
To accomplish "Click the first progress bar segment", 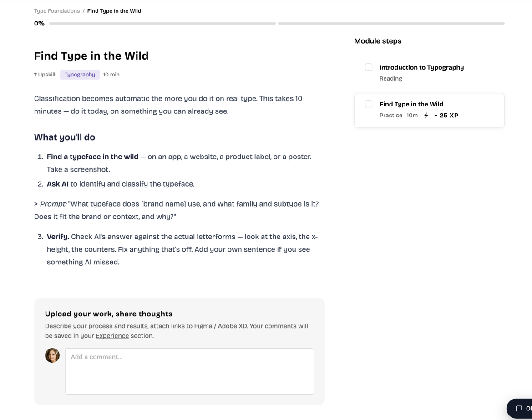I will point(162,23).
